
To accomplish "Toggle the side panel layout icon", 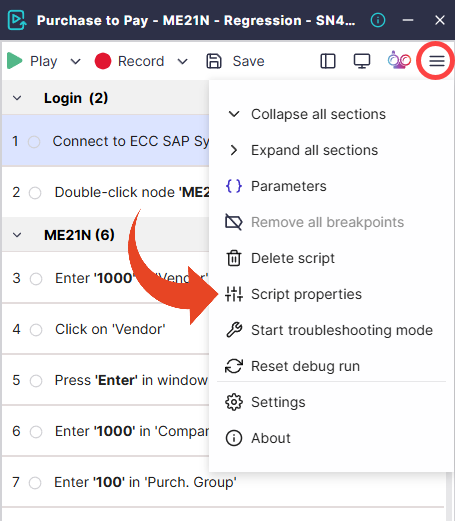I will [328, 61].
